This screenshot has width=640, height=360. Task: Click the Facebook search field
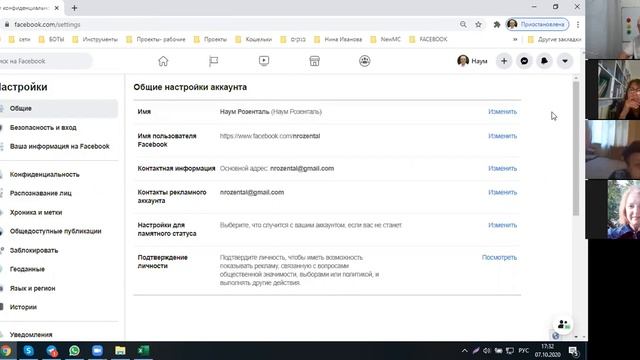pos(45,61)
